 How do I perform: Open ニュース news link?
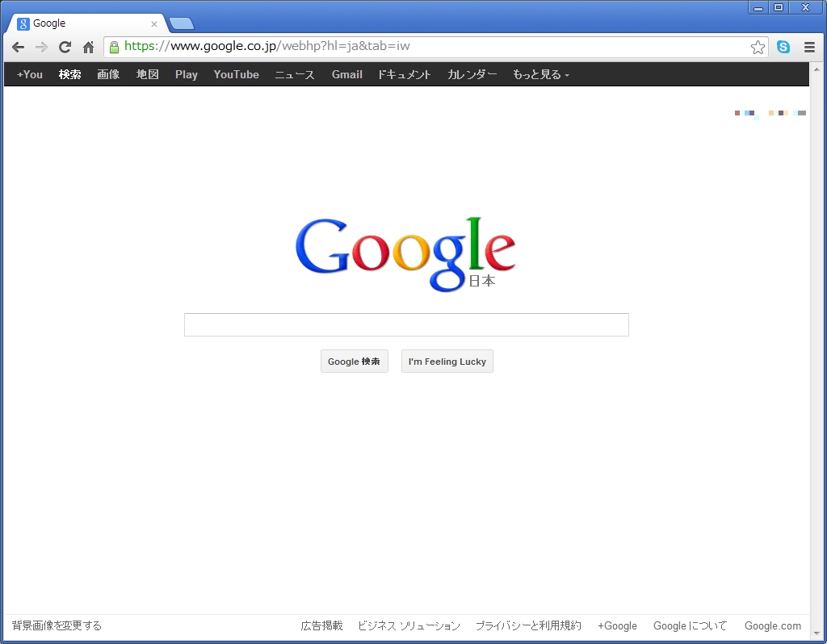pyautogui.click(x=295, y=74)
